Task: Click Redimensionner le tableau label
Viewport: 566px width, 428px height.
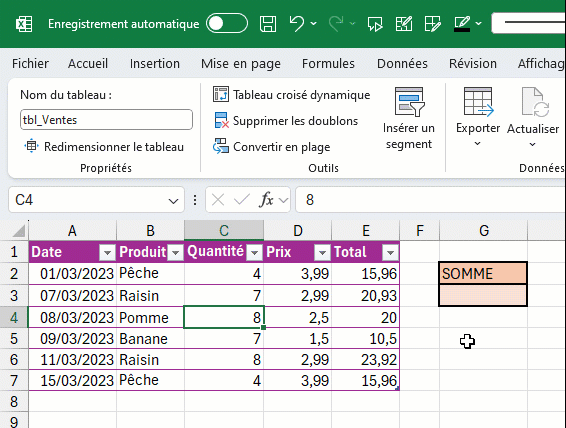Action: 114,147
